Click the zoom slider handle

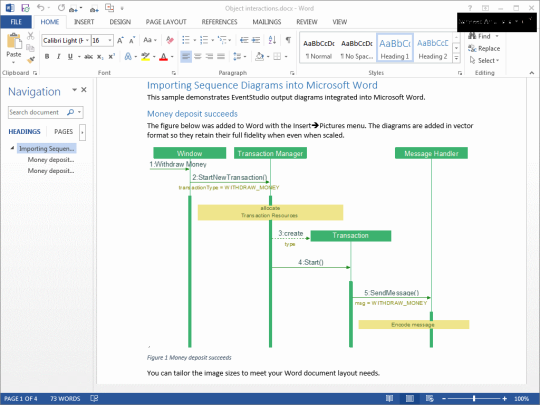(x=474, y=398)
